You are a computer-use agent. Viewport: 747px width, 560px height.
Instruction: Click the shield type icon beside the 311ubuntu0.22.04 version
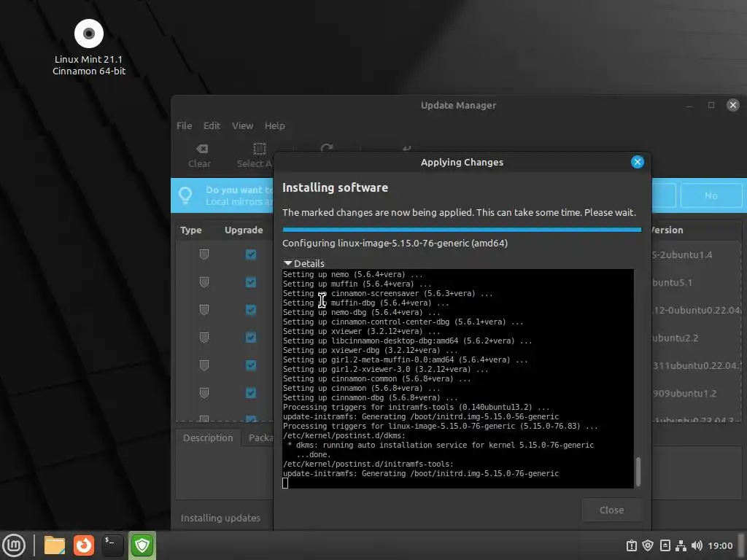click(x=204, y=365)
